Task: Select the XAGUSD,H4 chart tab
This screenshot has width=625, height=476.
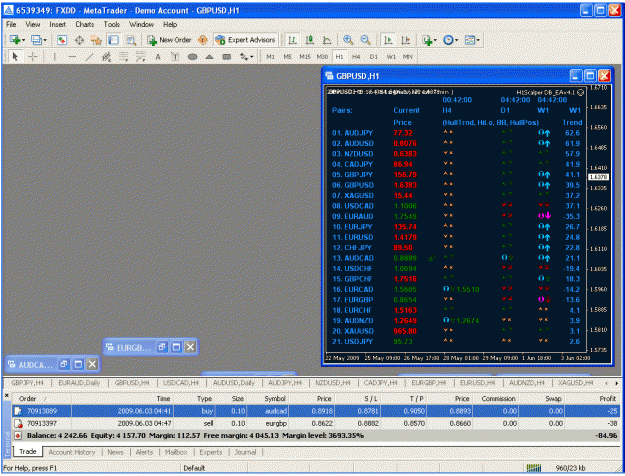Action: tap(575, 383)
